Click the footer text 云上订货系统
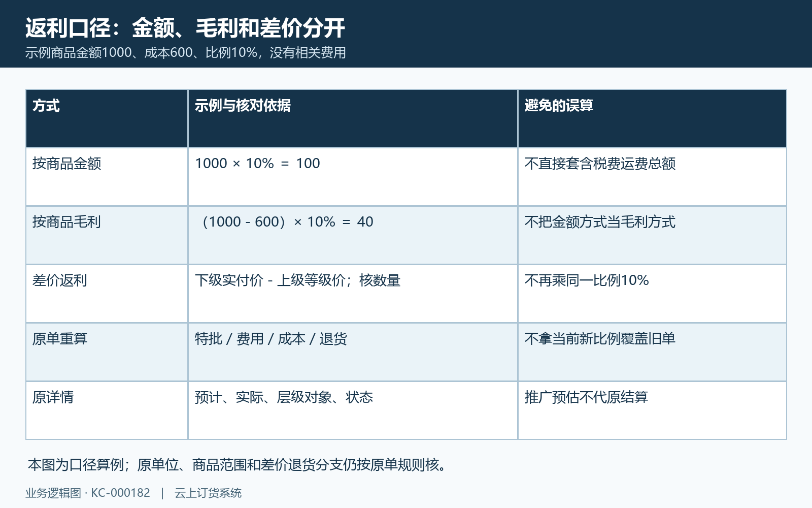Viewport: 812px width, 508px height. (x=208, y=493)
